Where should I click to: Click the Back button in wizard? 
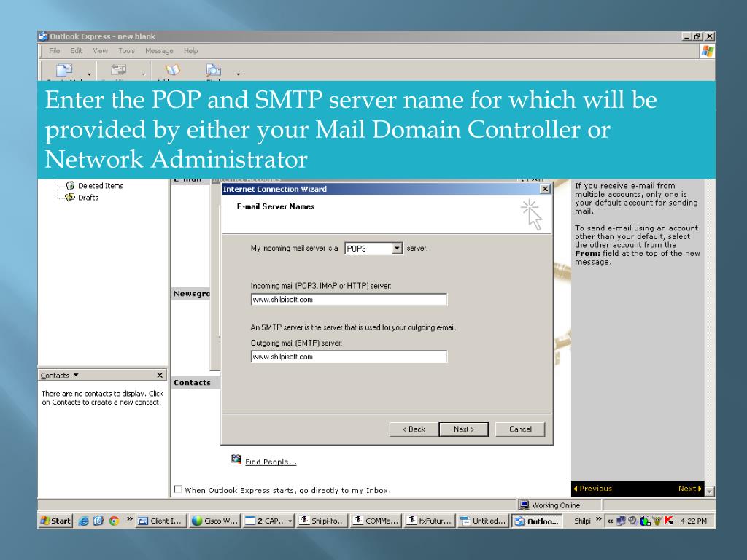click(x=414, y=429)
